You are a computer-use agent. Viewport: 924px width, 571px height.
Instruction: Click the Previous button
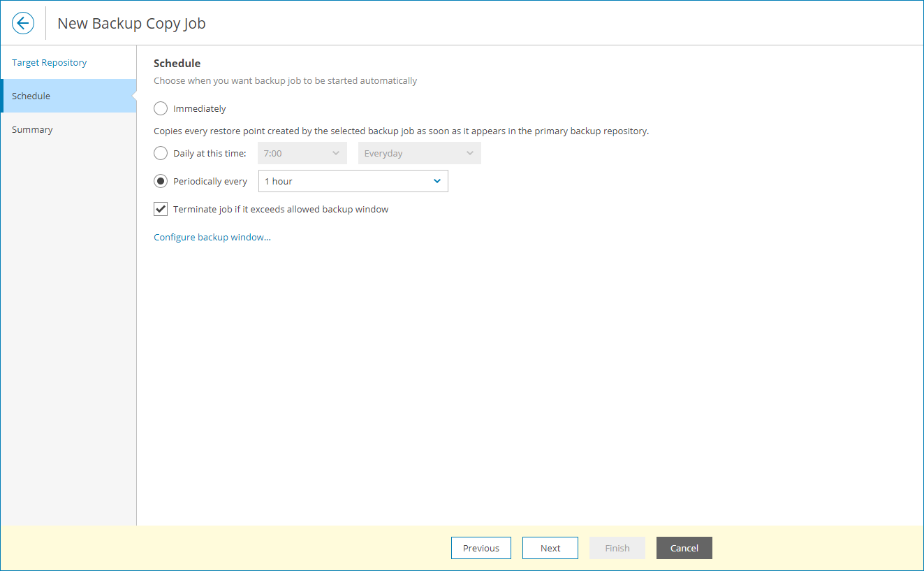(x=481, y=548)
